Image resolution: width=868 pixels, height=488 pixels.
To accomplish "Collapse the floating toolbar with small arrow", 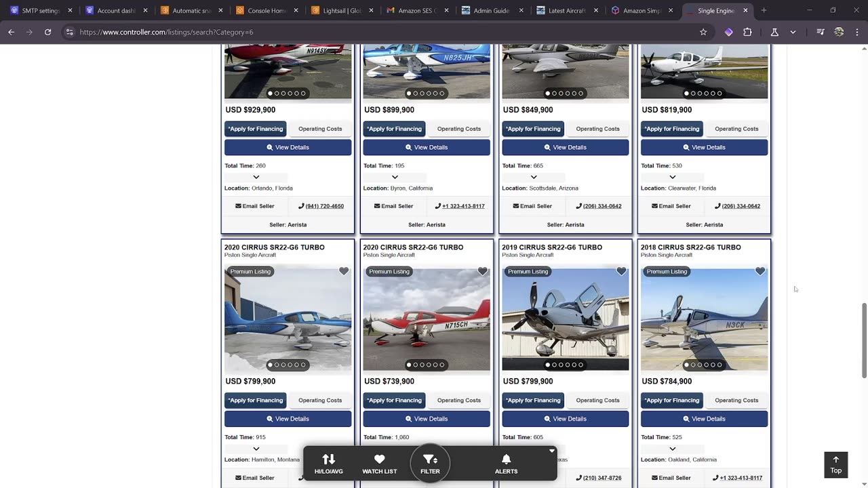I will pyautogui.click(x=552, y=451).
